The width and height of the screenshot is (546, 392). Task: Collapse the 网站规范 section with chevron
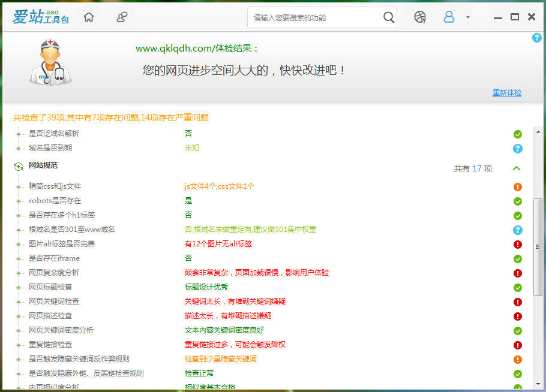517,168
